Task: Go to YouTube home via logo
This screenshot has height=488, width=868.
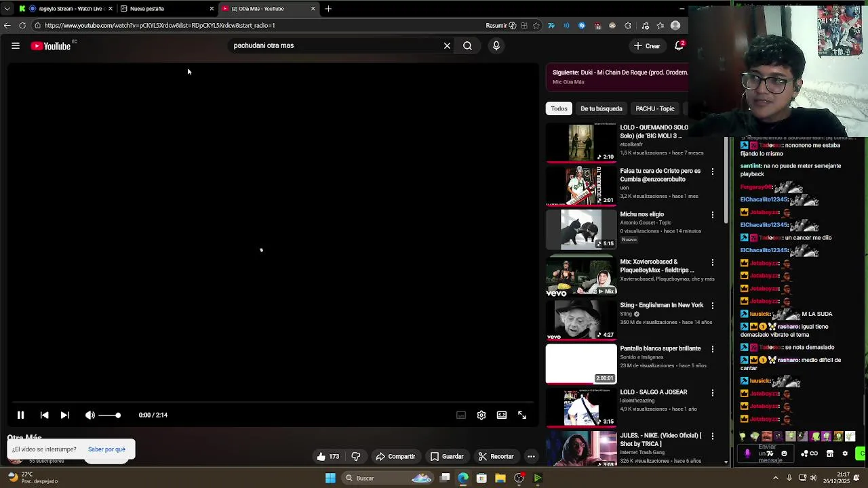Action: click(51, 45)
